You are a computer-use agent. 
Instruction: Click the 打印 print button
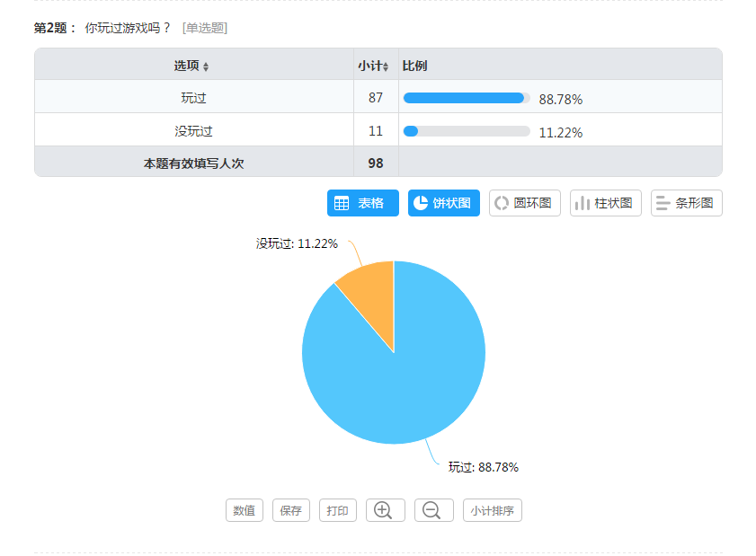click(x=337, y=510)
